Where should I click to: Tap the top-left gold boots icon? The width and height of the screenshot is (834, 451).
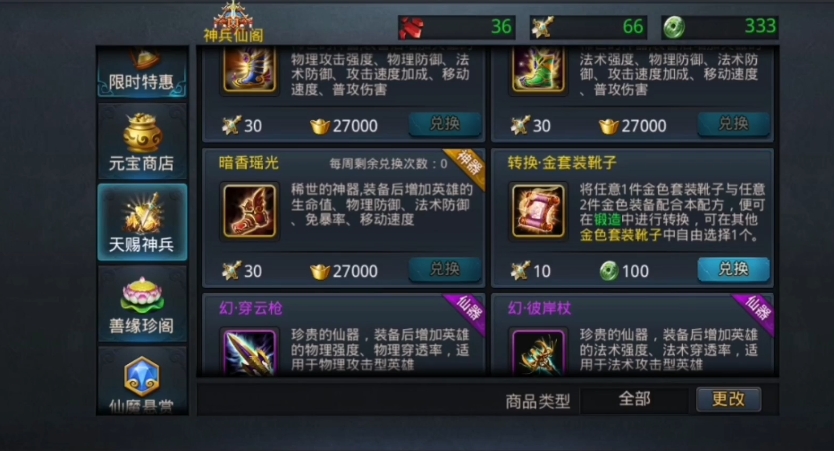click(x=249, y=70)
